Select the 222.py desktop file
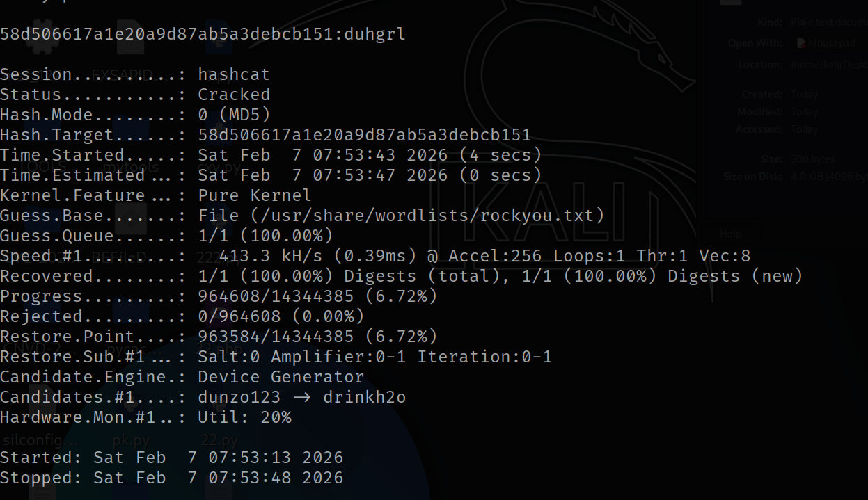 click(x=210, y=257)
